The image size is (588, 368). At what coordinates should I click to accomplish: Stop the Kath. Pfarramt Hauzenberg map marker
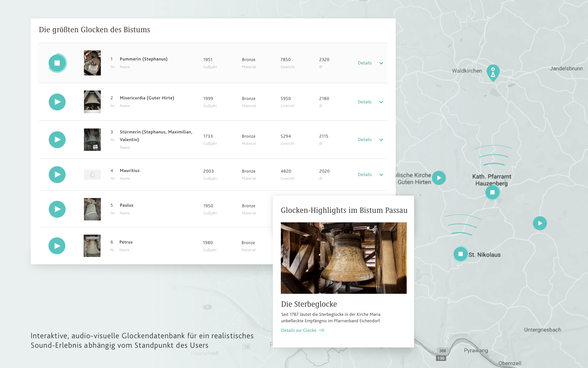492,192
